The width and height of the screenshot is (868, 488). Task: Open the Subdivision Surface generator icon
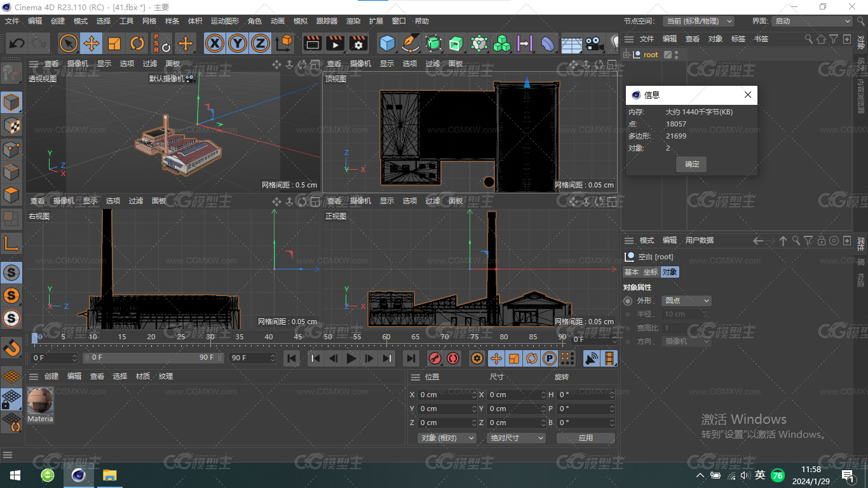[433, 43]
